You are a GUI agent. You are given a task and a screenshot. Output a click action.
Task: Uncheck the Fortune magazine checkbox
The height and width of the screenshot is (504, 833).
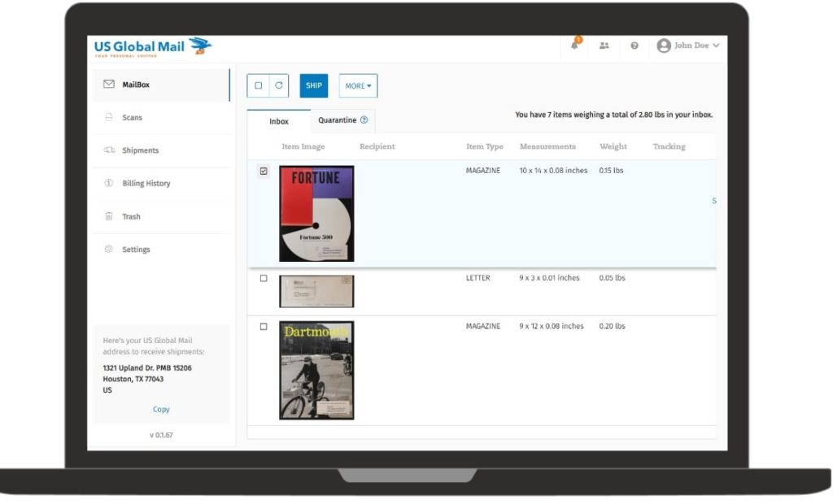click(263, 172)
